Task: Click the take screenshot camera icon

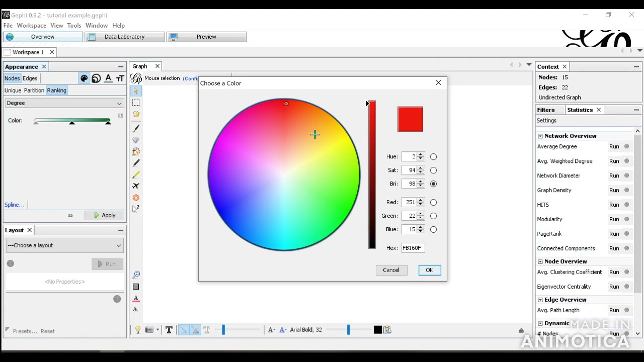Action: click(x=149, y=330)
